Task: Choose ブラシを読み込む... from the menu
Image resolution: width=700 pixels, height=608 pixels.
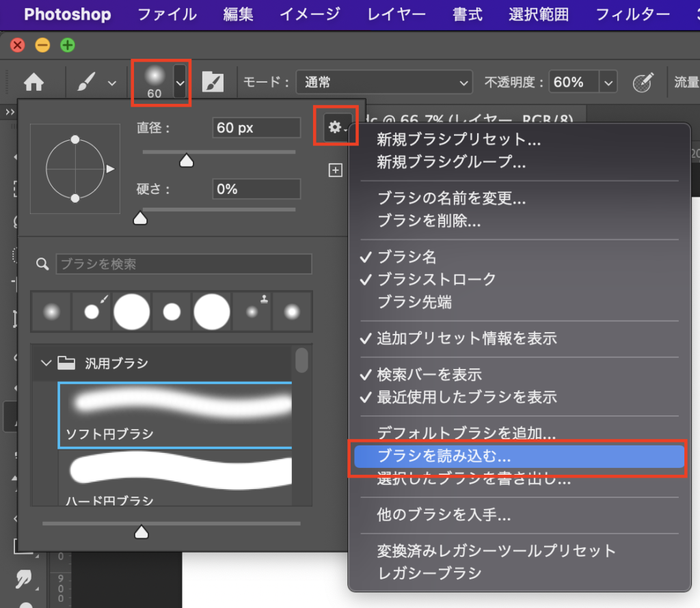Action: tap(444, 455)
